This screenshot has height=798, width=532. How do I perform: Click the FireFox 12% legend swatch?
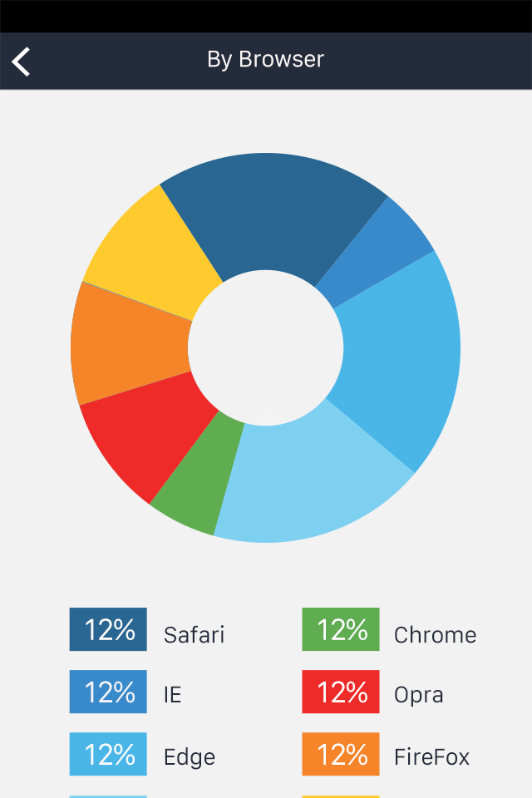340,755
